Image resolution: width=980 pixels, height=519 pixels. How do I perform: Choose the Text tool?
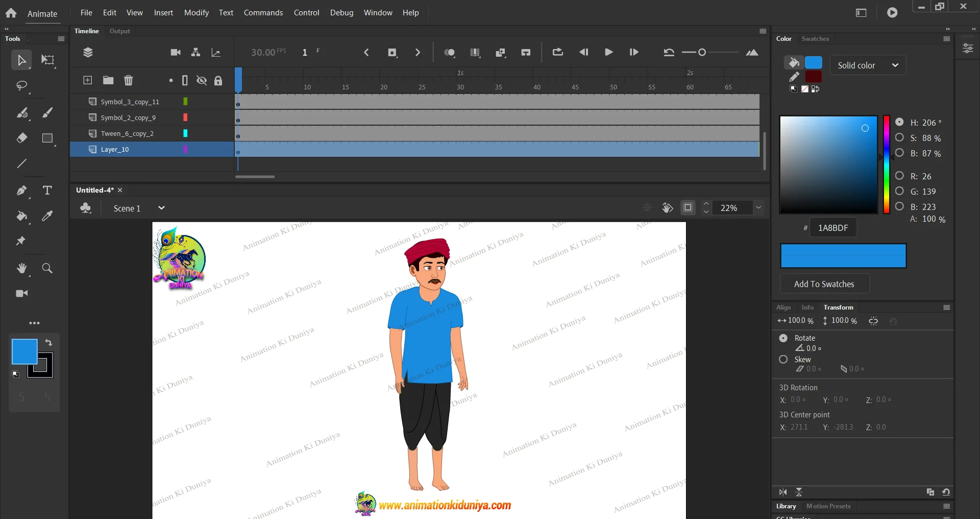[x=47, y=191]
